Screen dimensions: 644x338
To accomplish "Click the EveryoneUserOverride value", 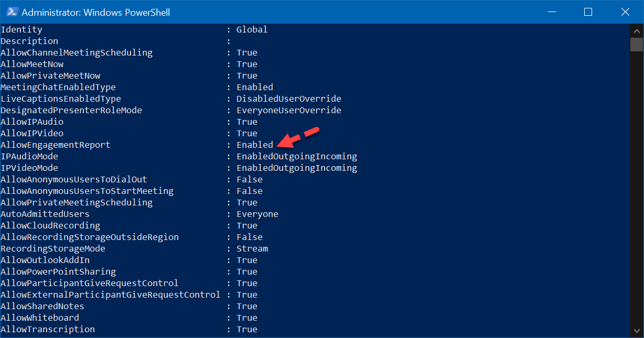I will pyautogui.click(x=288, y=110).
